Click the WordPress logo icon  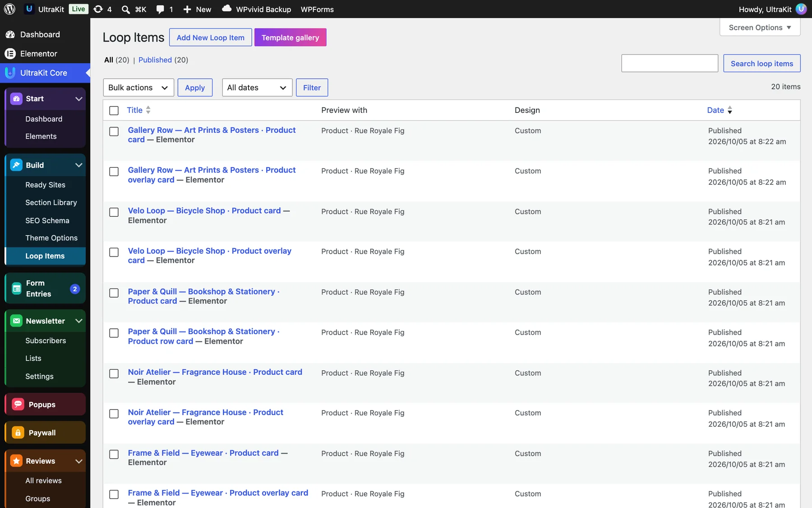10,9
